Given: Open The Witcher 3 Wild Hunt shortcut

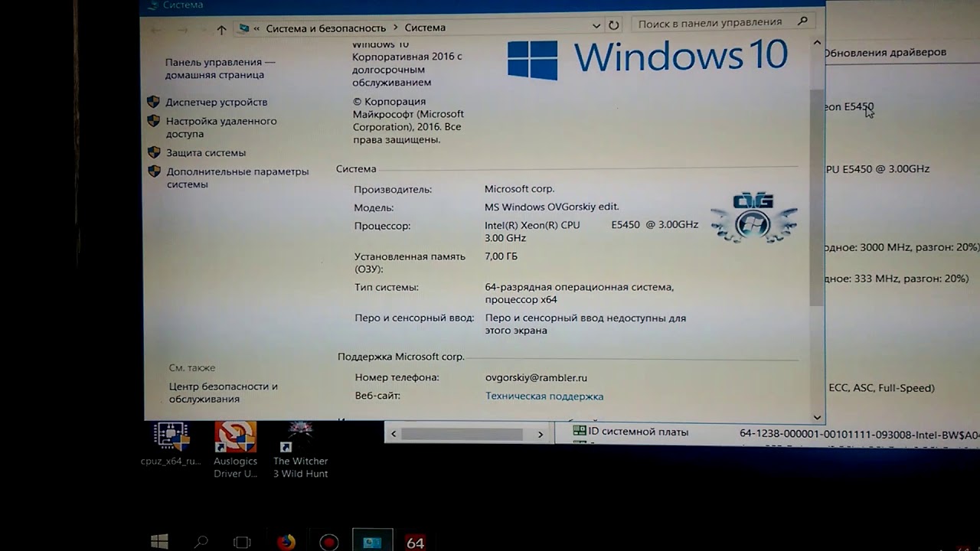Looking at the screenshot, I should [x=300, y=450].
